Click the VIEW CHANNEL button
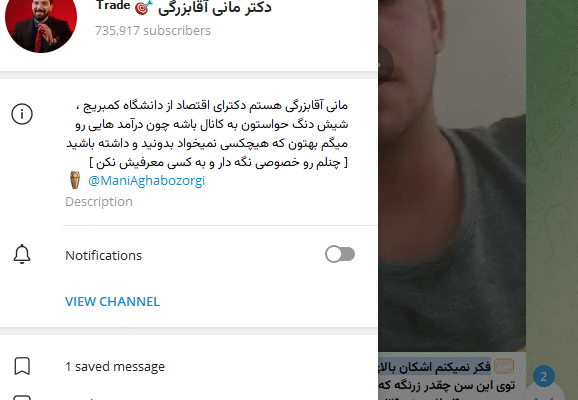Image resolution: width=578 pixels, height=400 pixels. pos(112,302)
